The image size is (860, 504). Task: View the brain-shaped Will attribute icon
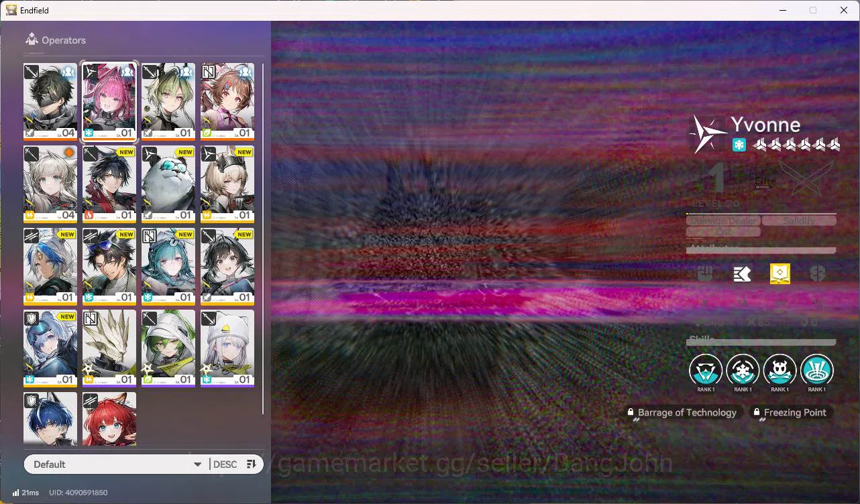pos(817,273)
